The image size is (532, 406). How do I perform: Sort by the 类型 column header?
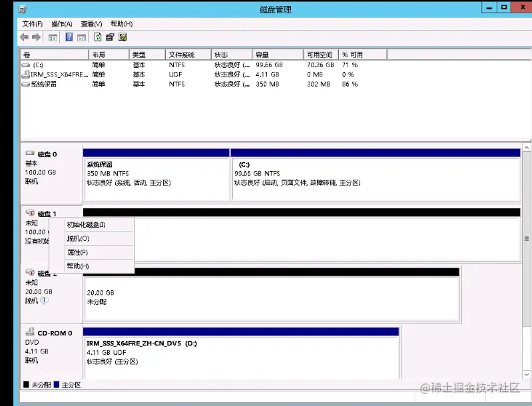point(147,55)
